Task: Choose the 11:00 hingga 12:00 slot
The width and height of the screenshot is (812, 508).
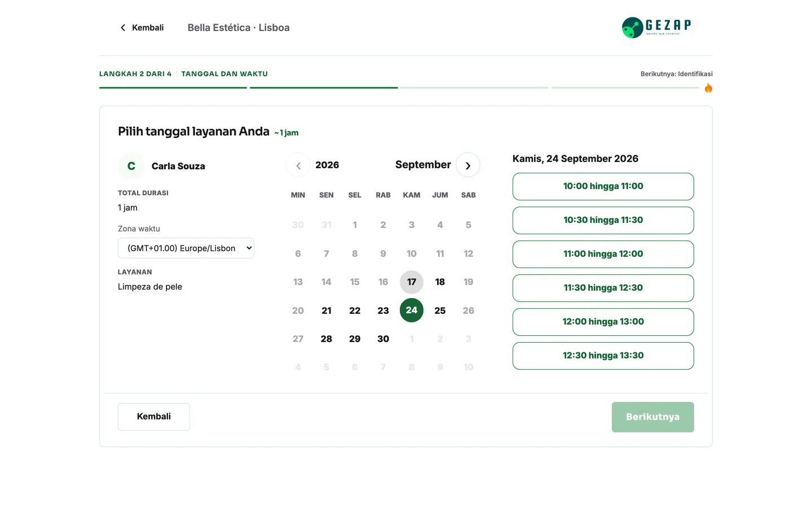Action: coord(603,254)
